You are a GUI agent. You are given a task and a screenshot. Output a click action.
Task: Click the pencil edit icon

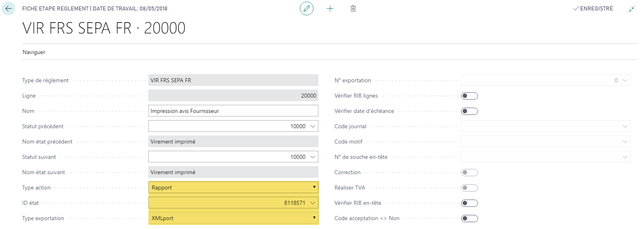(x=306, y=8)
